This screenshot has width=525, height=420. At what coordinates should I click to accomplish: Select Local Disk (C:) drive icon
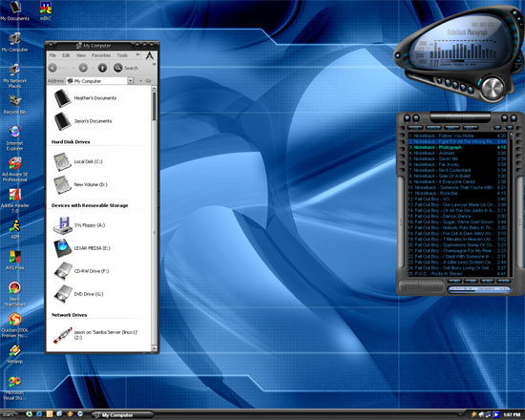78,161
